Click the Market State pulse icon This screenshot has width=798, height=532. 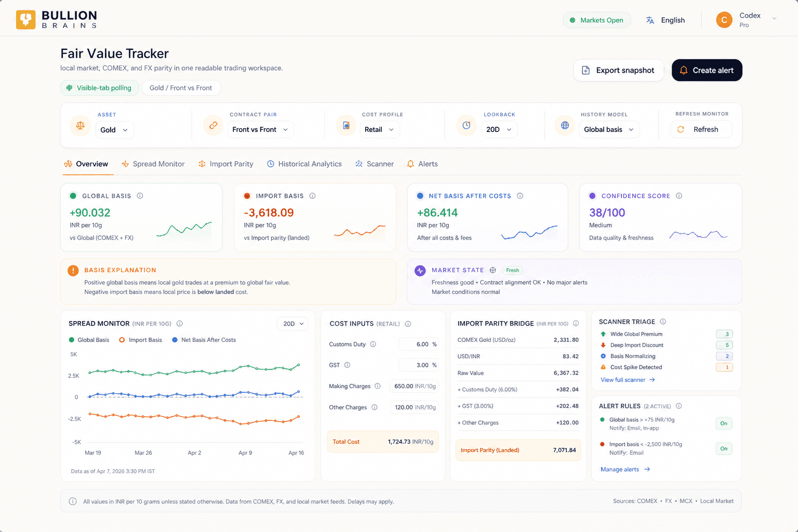click(x=420, y=271)
